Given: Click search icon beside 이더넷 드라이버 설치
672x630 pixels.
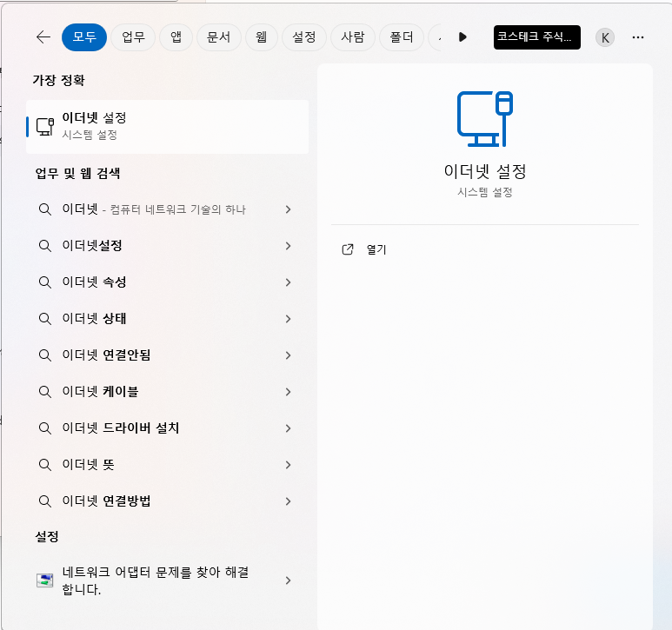Looking at the screenshot, I should (45, 428).
